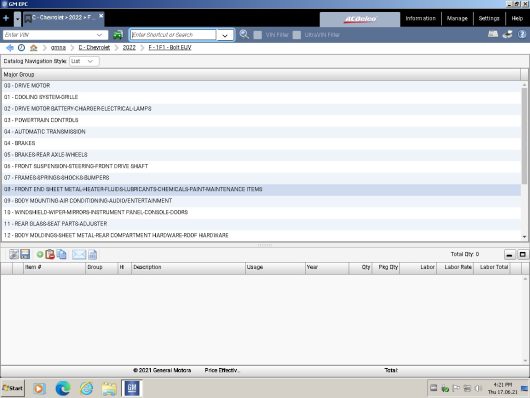Image resolution: width=530 pixels, height=398 pixels.
Task: Click the refresh/sync icon in the top toolbar
Action: (507, 34)
